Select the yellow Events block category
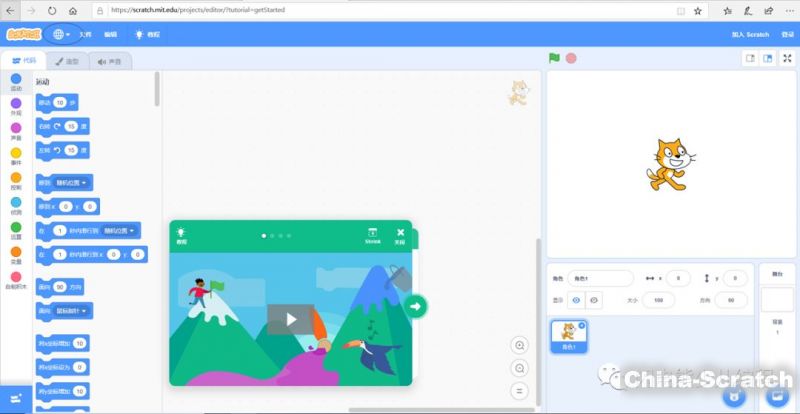The width and height of the screenshot is (800, 414). 15,156
